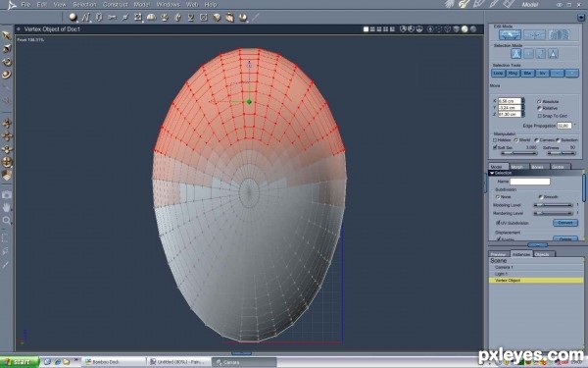Click the tray handle below the Model panel

tap(537, 245)
